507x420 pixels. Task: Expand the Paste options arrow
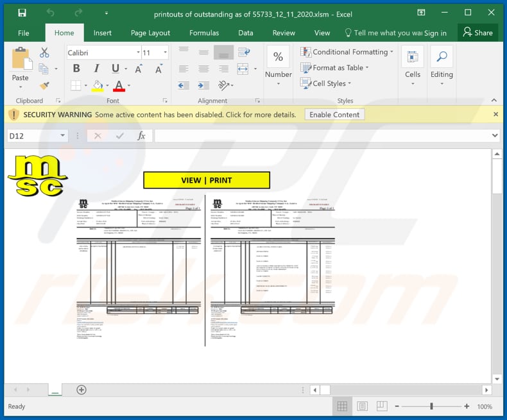click(x=21, y=87)
